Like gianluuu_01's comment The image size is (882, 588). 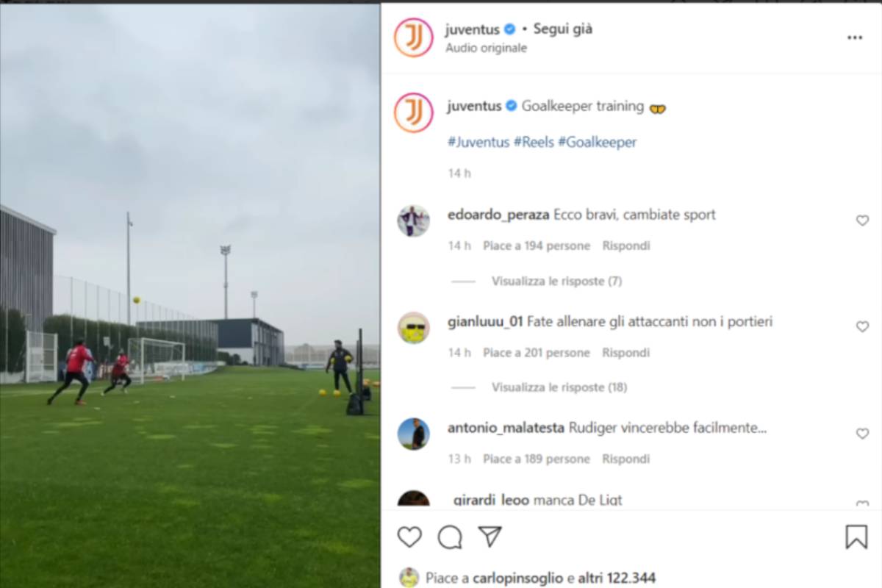coord(862,327)
